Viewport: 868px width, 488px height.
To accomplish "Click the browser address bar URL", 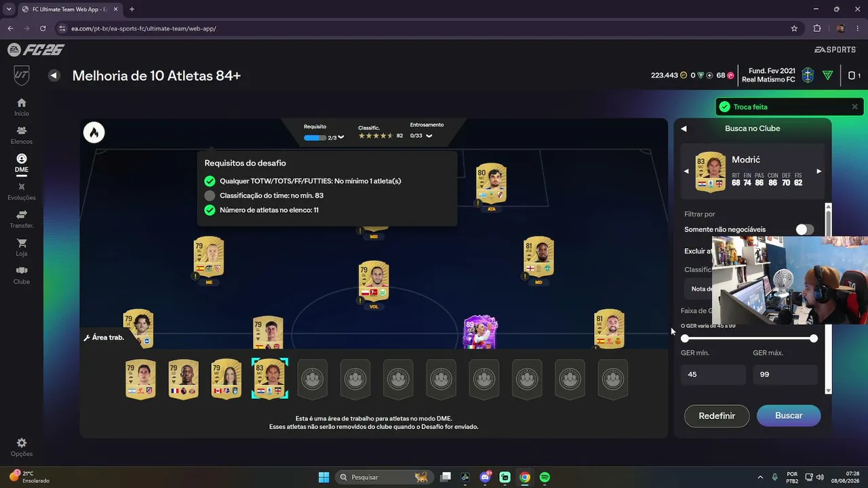I will click(144, 28).
